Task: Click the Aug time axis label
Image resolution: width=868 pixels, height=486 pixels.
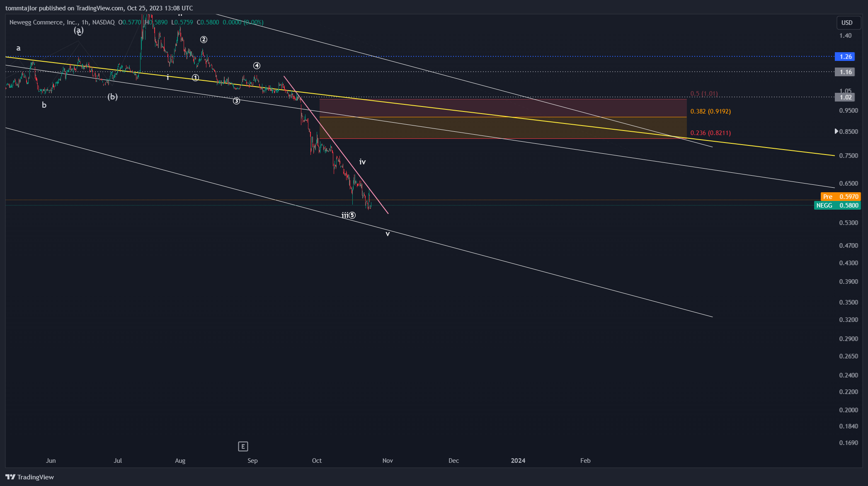Action: click(180, 461)
